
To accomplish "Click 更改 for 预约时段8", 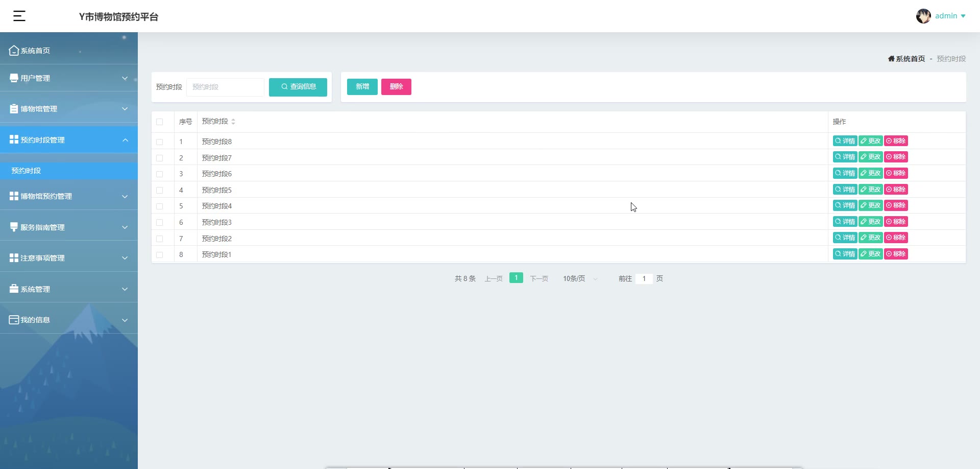I will (870, 141).
